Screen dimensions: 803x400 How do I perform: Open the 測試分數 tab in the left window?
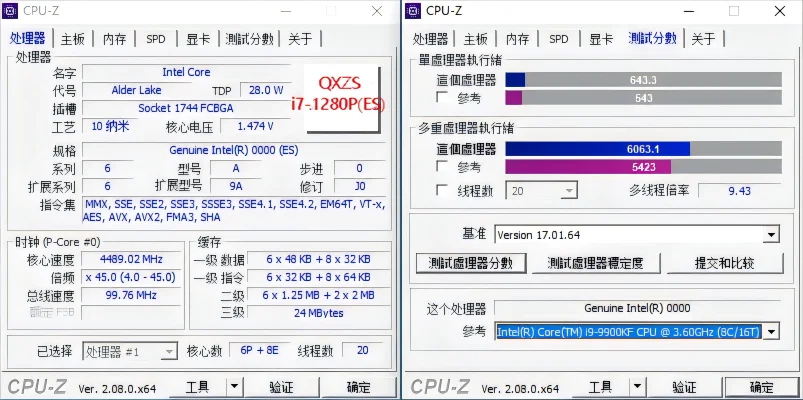point(249,38)
